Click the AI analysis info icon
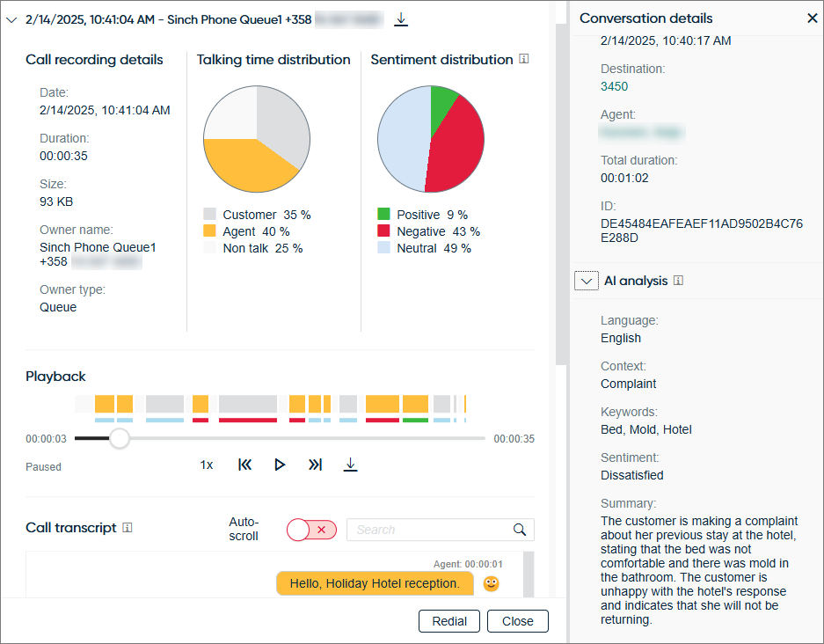The image size is (824, 644). tap(678, 281)
